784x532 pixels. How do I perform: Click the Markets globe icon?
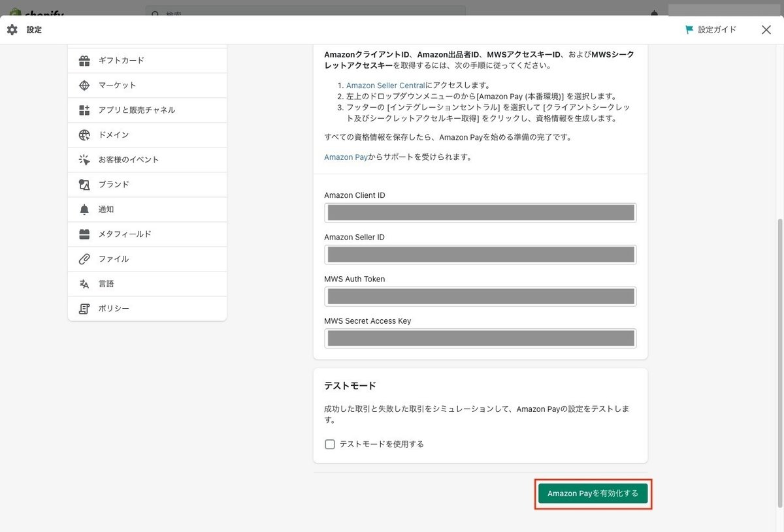tap(84, 86)
